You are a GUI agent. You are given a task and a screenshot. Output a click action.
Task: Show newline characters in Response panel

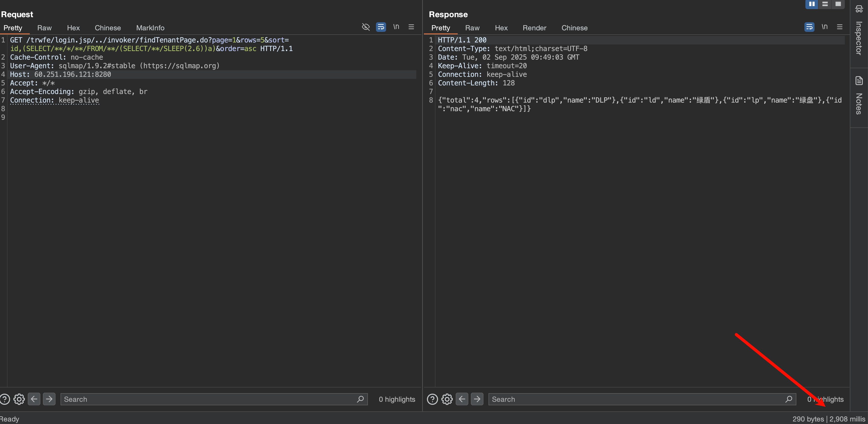824,27
